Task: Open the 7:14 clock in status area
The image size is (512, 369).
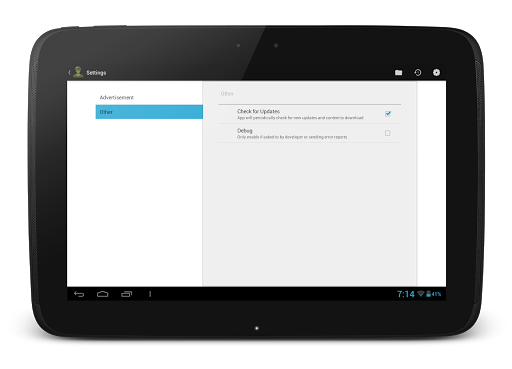Action: click(406, 294)
